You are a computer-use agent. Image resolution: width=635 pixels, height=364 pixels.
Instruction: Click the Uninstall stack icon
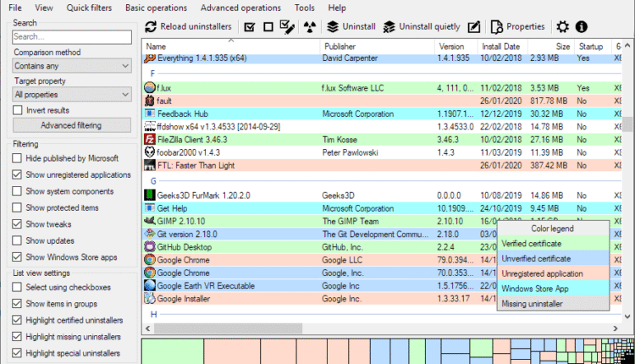(x=333, y=27)
